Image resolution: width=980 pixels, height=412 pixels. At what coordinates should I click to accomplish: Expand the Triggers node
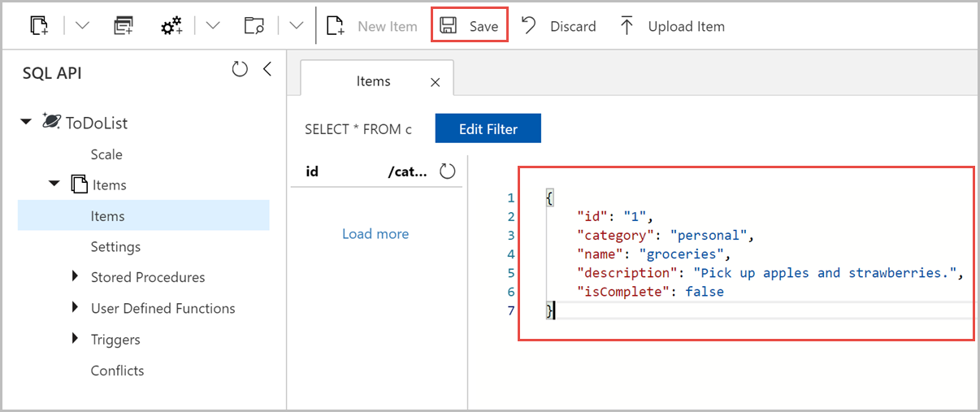(x=76, y=339)
